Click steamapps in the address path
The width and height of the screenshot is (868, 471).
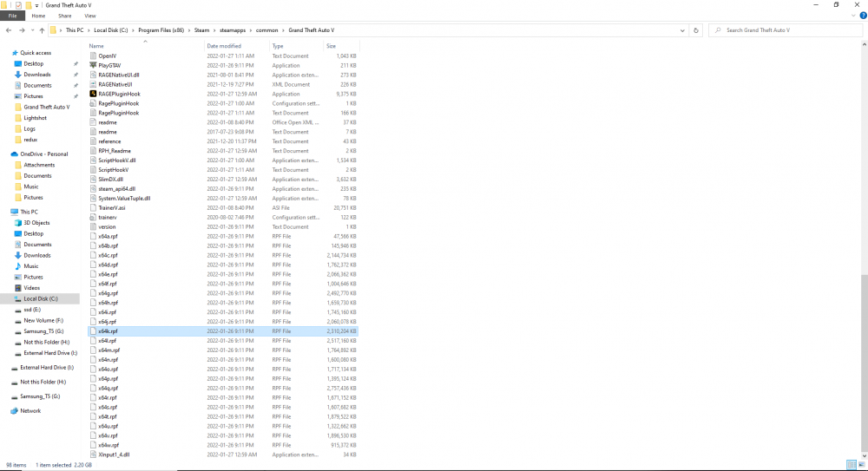(233, 30)
